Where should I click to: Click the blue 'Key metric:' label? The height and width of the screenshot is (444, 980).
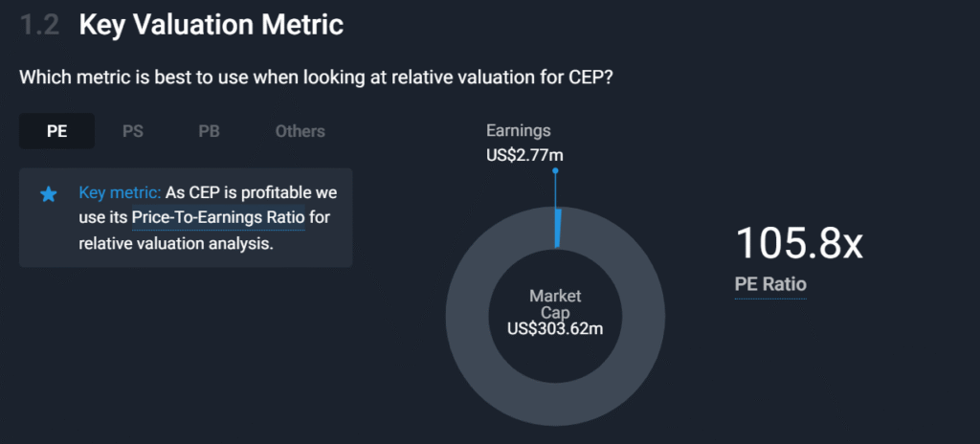click(120, 193)
